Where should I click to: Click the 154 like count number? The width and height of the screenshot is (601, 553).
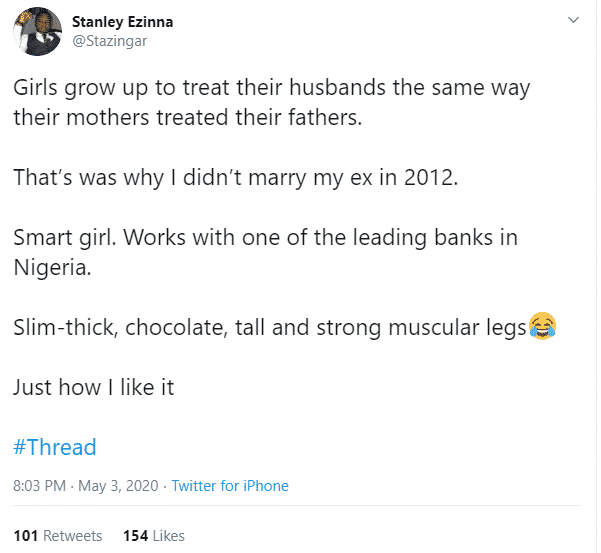click(x=135, y=536)
